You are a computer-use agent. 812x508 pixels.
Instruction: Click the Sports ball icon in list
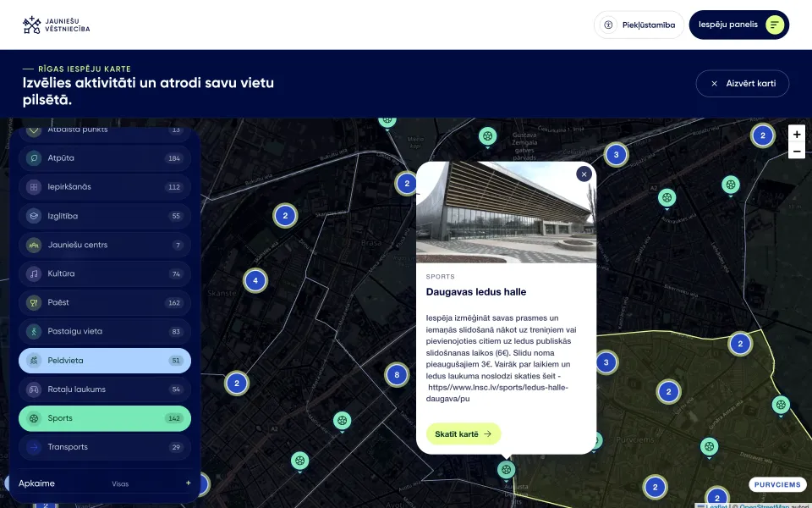coord(34,418)
